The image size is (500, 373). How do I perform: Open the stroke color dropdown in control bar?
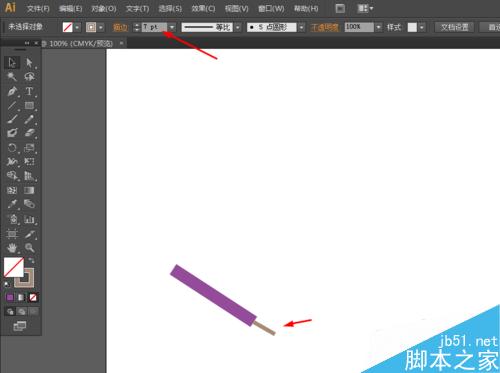point(101,27)
